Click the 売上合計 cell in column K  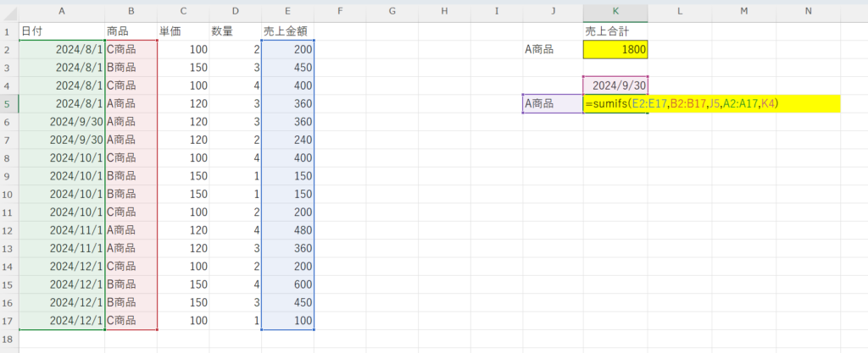[615, 31]
